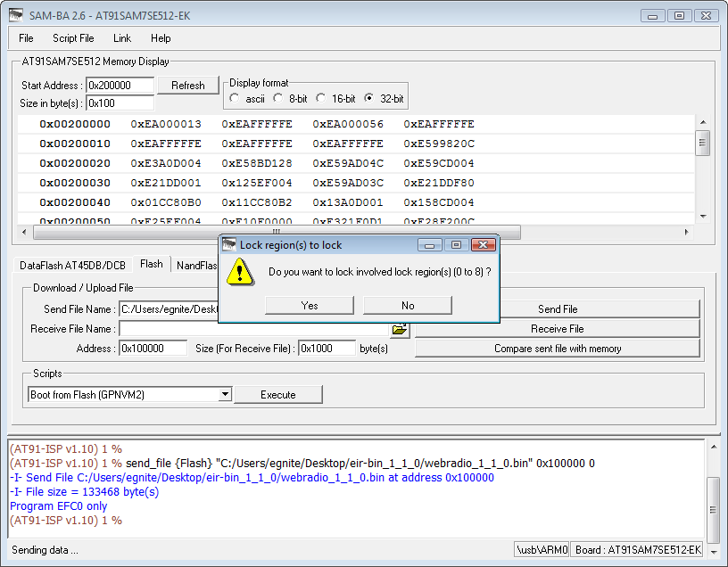Click the SAM-BA application icon in title bar
This screenshot has height=567, width=728.
click(16, 15)
